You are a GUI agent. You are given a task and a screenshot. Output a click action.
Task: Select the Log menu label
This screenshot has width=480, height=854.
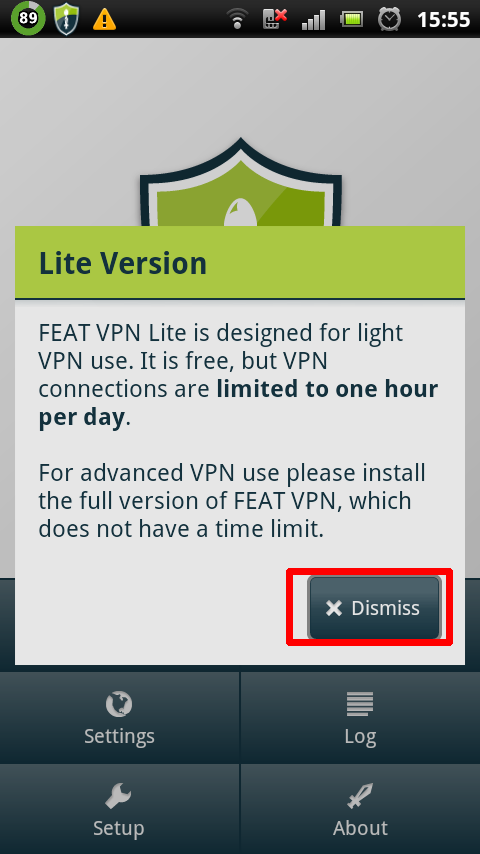(x=360, y=736)
